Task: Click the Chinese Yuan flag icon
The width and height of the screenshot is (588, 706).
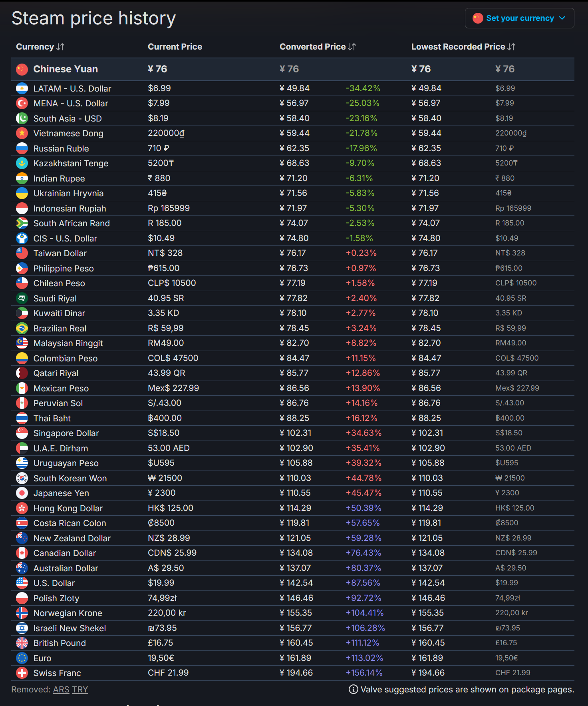Action: tap(22, 69)
